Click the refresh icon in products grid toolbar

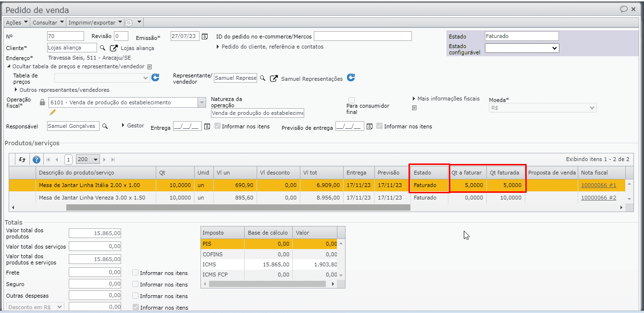pyautogui.click(x=22, y=160)
